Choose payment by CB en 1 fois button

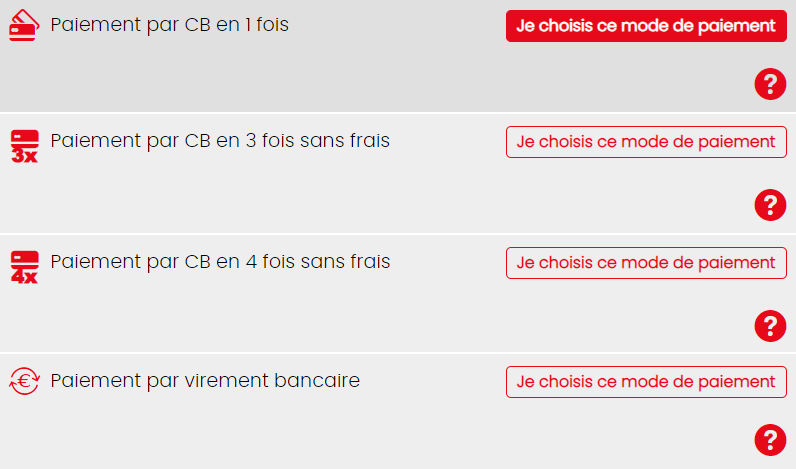646,26
